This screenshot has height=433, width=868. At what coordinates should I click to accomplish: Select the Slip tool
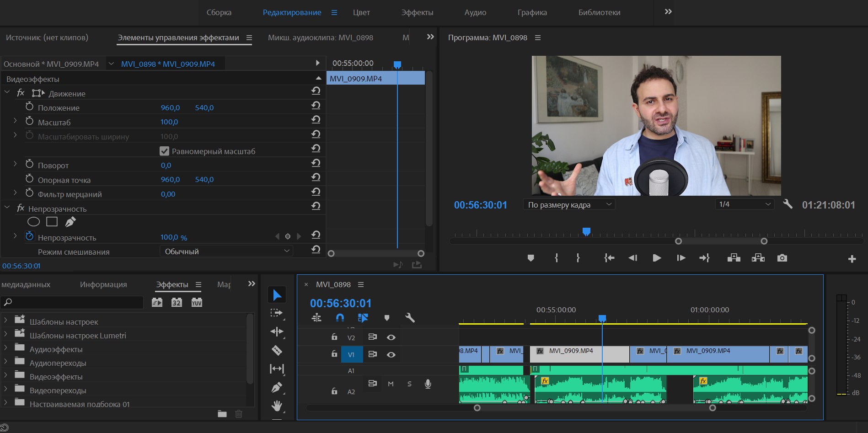point(277,369)
